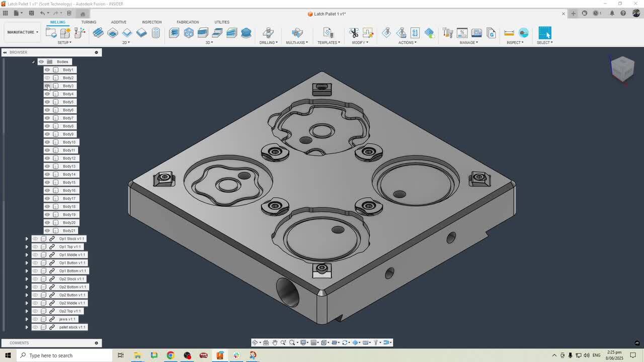This screenshot has height=362, width=644.
Task: Toggle visibility of Body3
Action: click(47, 86)
